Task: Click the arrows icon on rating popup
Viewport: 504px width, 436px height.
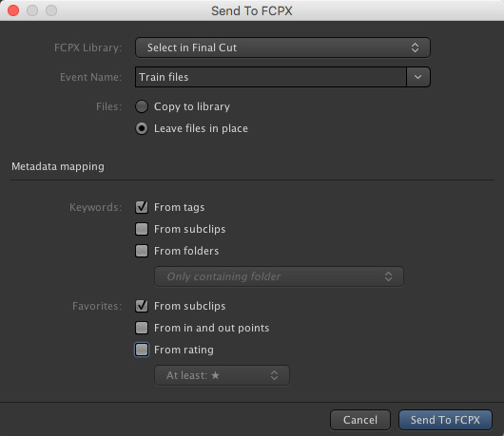Action: pyautogui.click(x=274, y=375)
